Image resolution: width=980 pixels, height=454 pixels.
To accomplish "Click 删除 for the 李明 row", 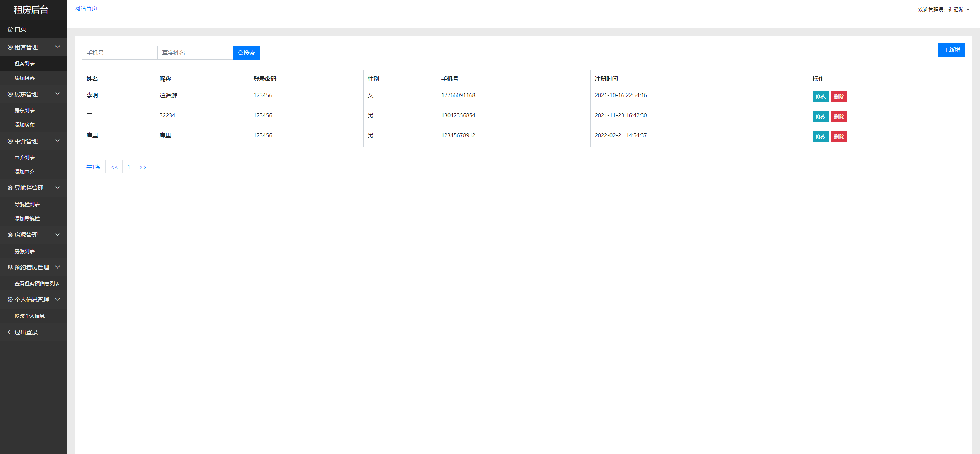I will point(839,97).
